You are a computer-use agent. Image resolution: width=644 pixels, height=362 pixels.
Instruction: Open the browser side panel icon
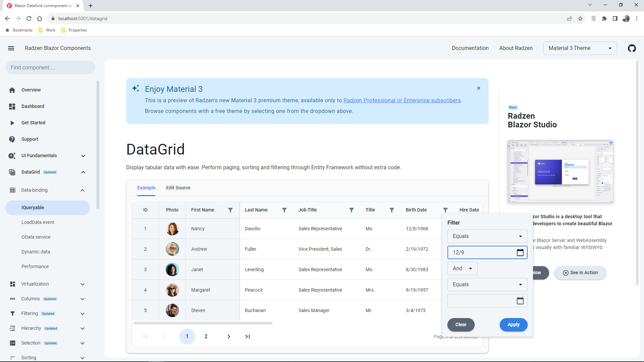point(615,19)
